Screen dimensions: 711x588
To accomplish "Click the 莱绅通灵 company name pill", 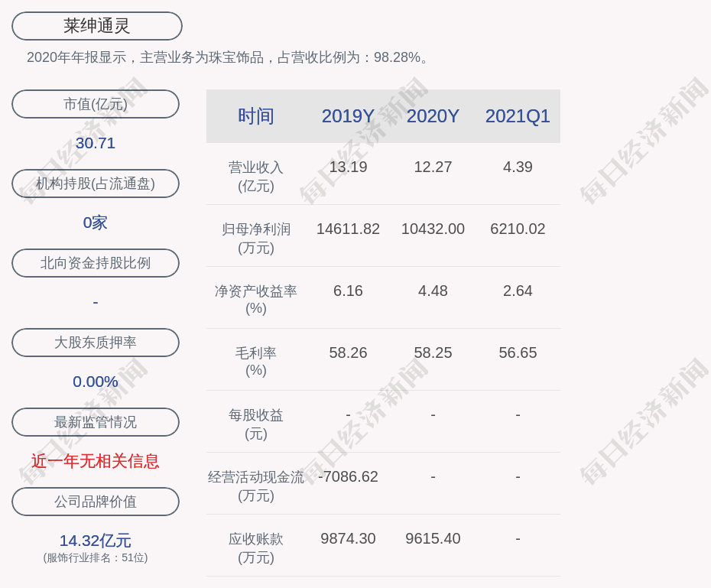I will click(x=96, y=26).
